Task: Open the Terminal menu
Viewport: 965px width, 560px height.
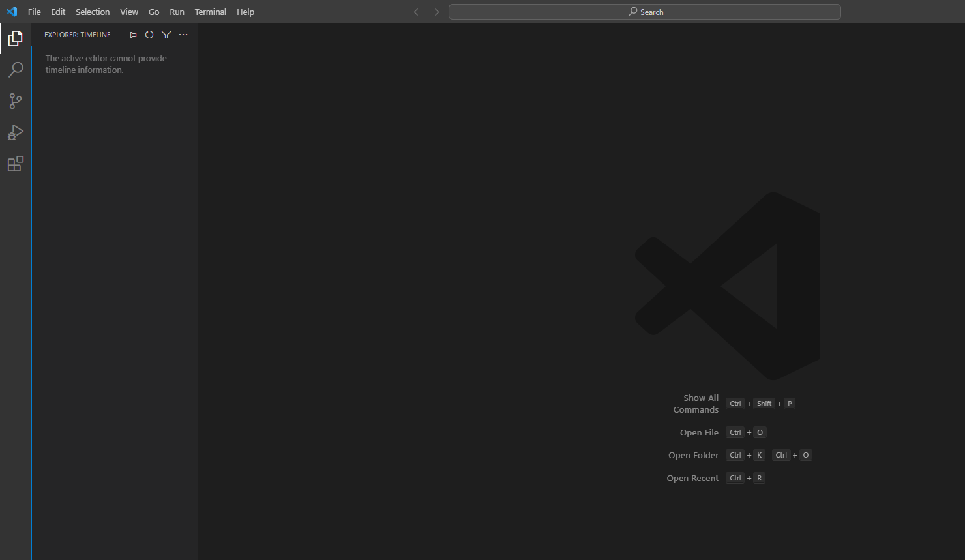Action: (x=211, y=12)
